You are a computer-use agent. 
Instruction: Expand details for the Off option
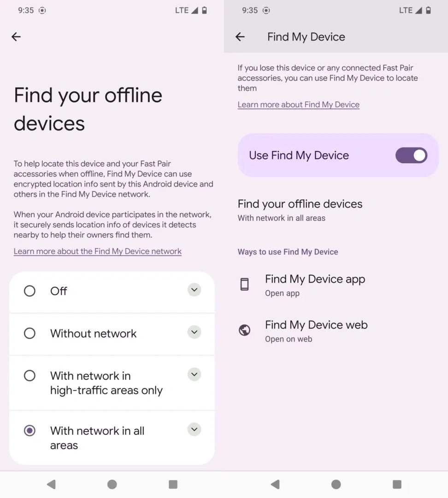pos(195,290)
